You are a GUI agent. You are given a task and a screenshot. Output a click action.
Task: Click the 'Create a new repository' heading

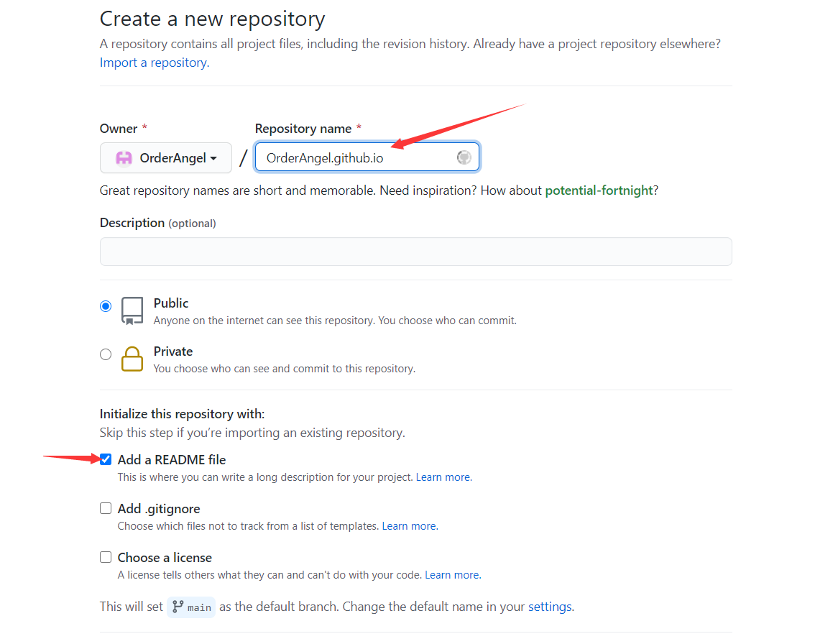[212, 19]
